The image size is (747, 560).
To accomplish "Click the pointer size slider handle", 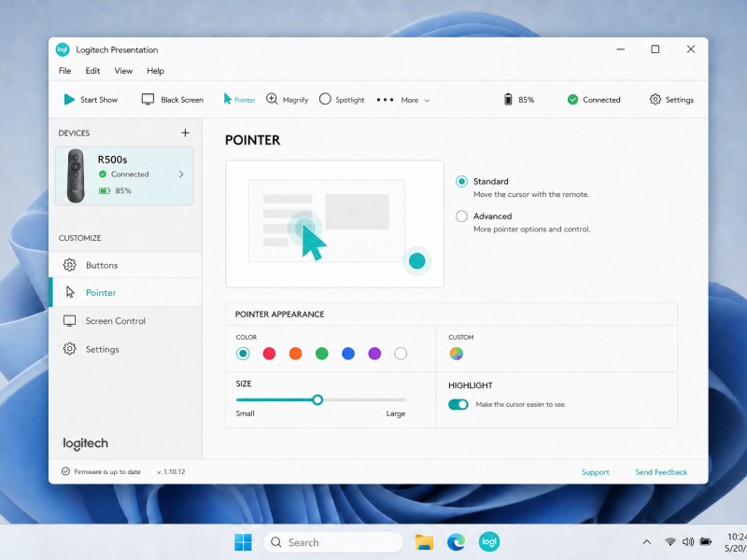I will 317,399.
